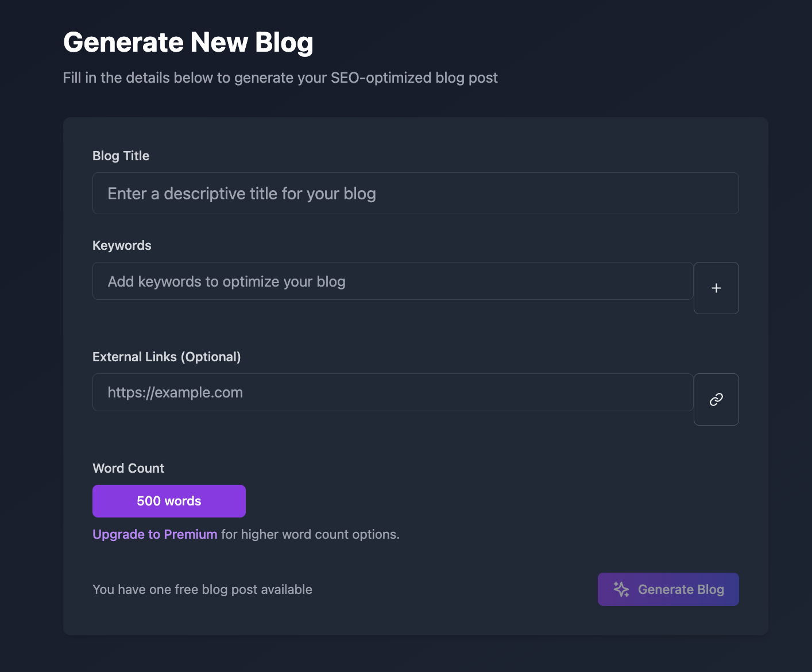
Task: Click the SEO-optimized blog post subtitle text
Action: click(x=280, y=78)
